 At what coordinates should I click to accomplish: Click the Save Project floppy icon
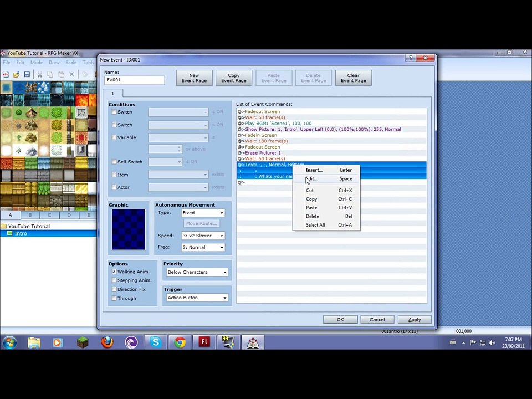click(27, 74)
